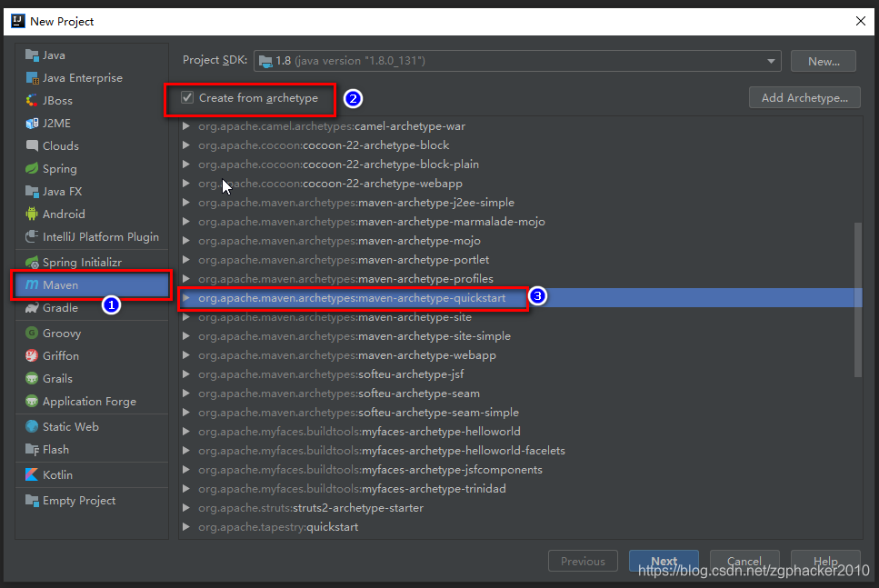879x588 pixels.
Task: Click the Static Web globe icon
Action: 32,426
